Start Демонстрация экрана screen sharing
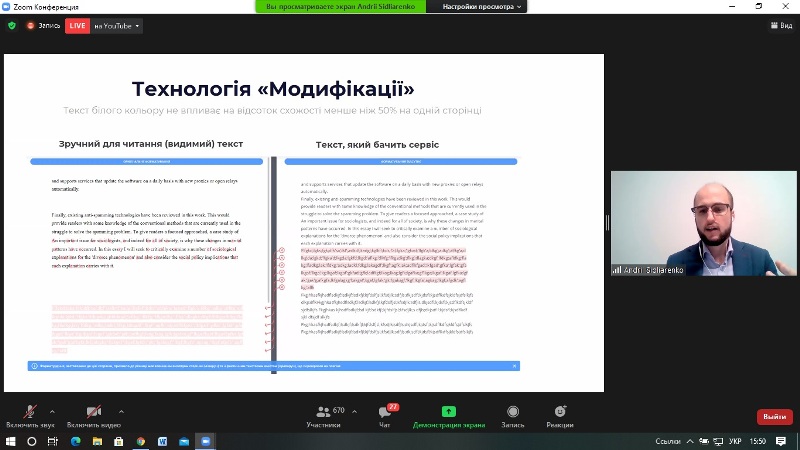The width and height of the screenshot is (800, 450). [448, 416]
